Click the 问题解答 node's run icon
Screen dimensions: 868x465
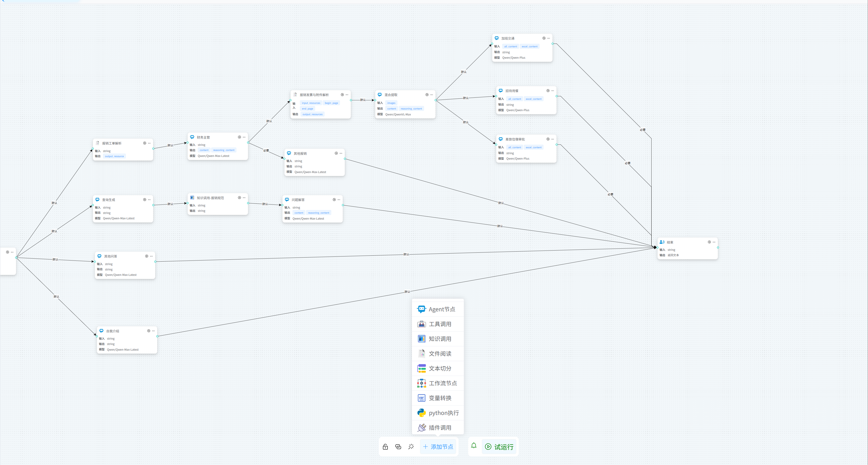point(334,200)
